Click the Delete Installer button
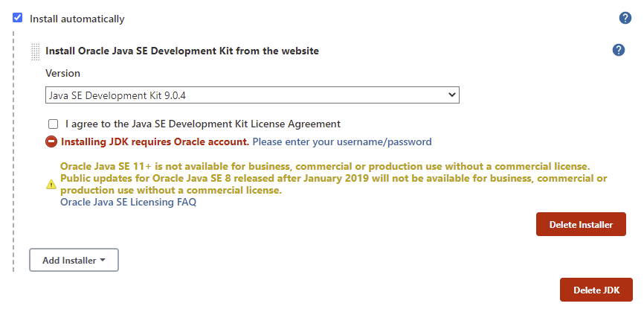 coord(581,224)
